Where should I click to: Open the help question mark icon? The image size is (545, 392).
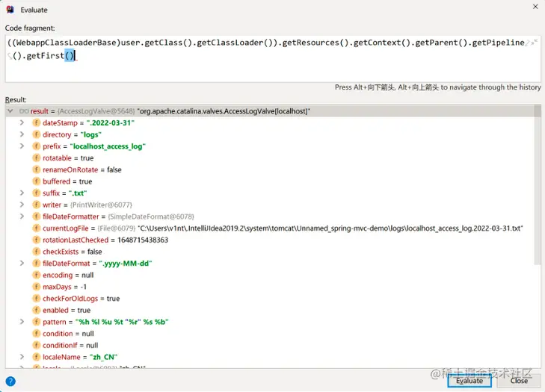click(10, 382)
